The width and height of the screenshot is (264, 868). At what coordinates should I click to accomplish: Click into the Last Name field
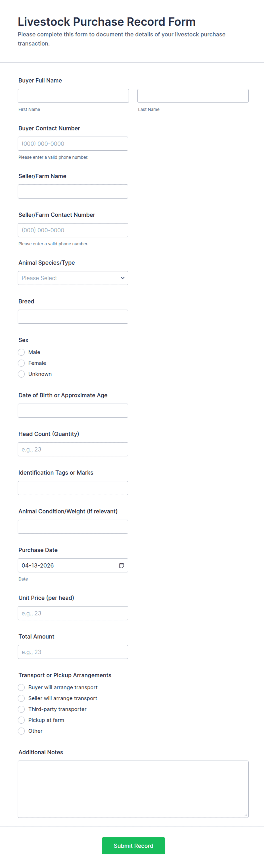coord(193,96)
